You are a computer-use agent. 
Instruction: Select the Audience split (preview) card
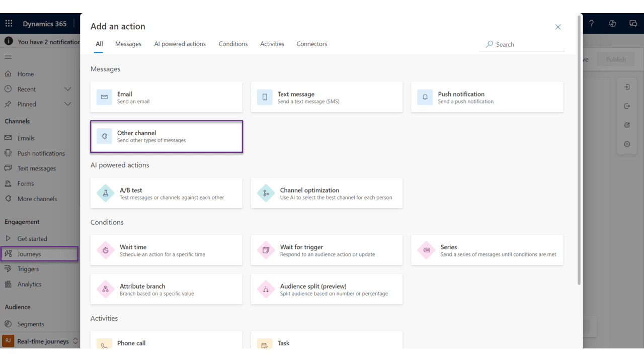coord(327,289)
